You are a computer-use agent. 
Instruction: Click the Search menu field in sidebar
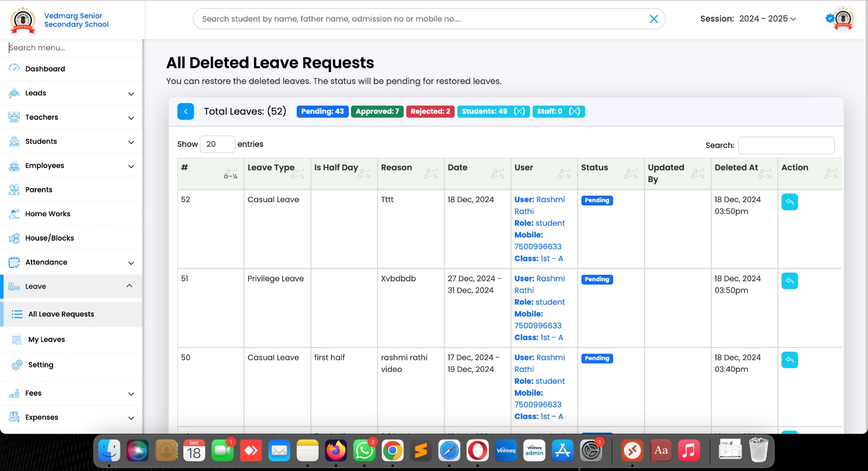[x=72, y=48]
